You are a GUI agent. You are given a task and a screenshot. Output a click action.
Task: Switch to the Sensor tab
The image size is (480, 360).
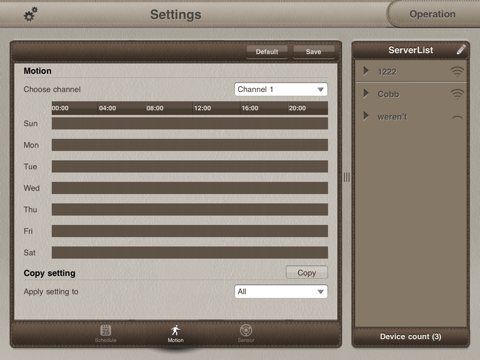246,333
